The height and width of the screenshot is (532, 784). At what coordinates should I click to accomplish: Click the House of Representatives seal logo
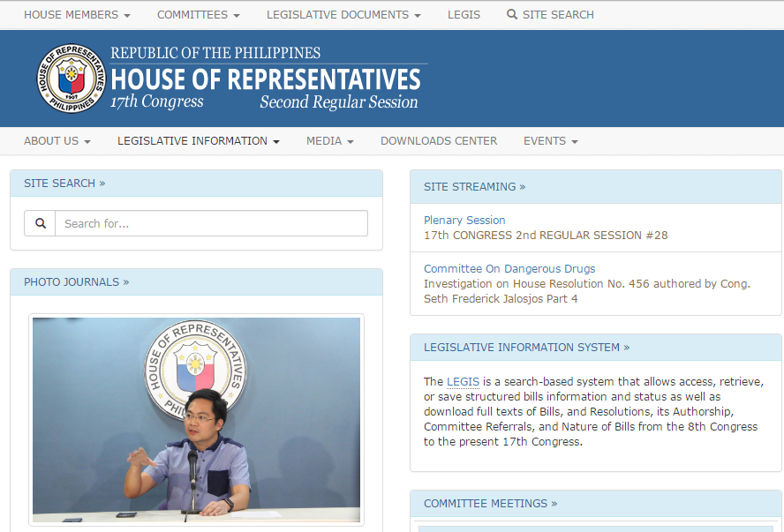pyautogui.click(x=72, y=79)
